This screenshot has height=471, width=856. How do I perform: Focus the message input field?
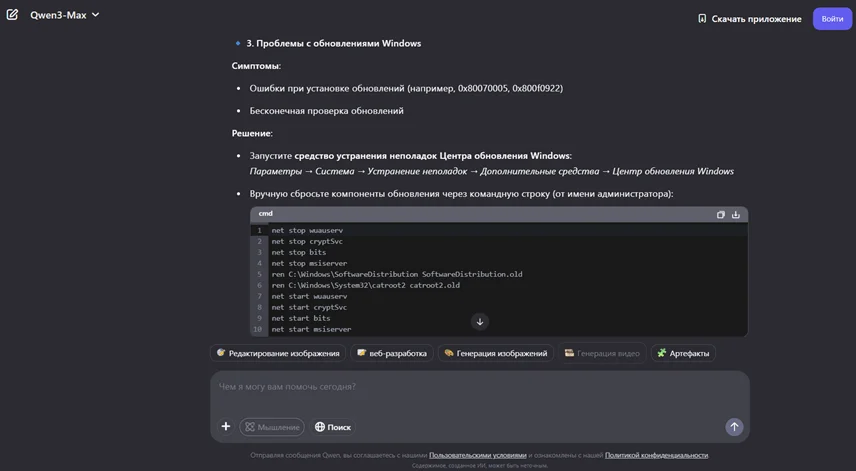(470, 387)
